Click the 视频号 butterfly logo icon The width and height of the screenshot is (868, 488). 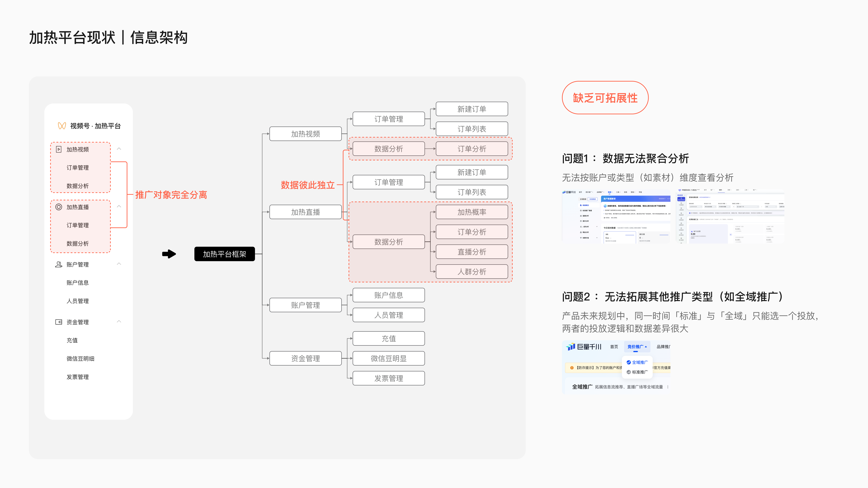pos(62,126)
